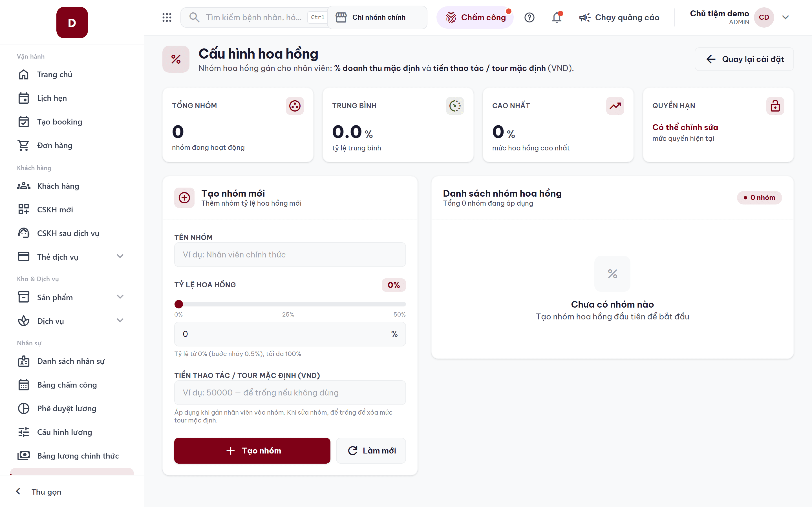Select the Chi nhánh chính branch selector
This screenshot has height=507, width=812.
point(377,17)
